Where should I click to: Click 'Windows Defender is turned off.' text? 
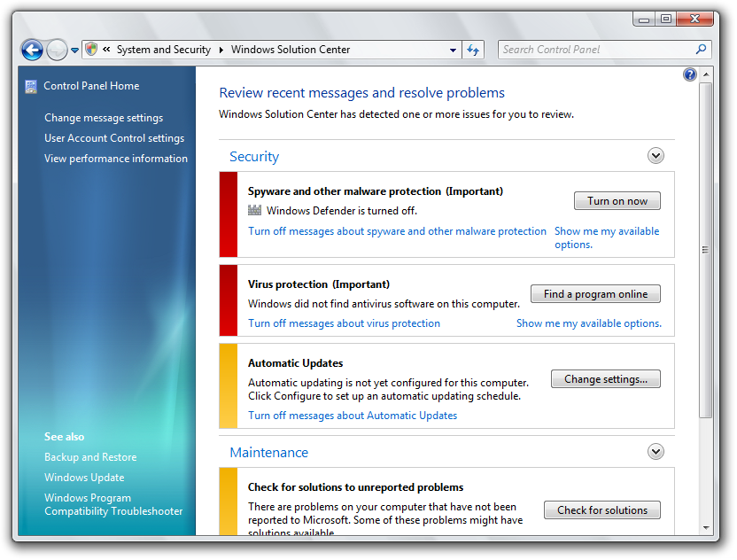(x=342, y=211)
